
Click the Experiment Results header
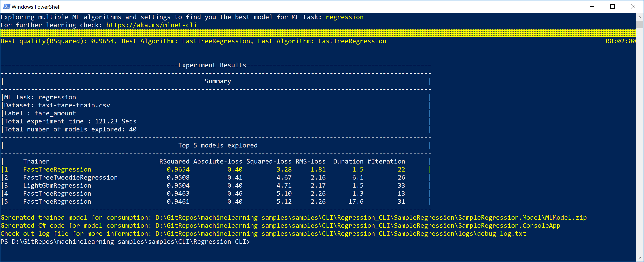tap(212, 65)
